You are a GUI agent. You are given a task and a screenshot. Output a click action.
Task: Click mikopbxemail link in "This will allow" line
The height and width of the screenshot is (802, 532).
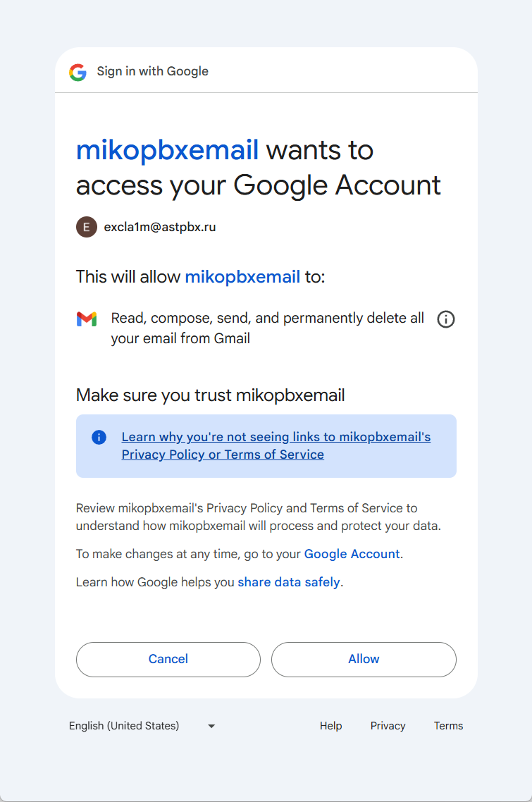[242, 277]
